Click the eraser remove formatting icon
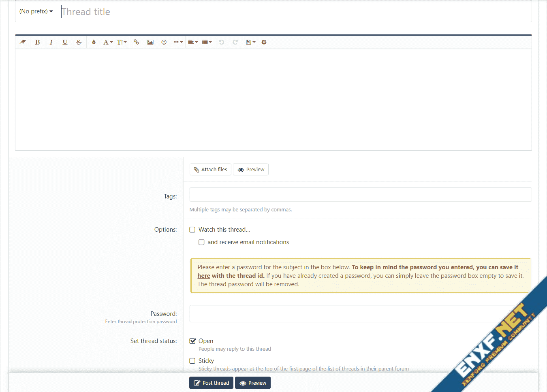The height and width of the screenshot is (392, 547). tap(23, 42)
